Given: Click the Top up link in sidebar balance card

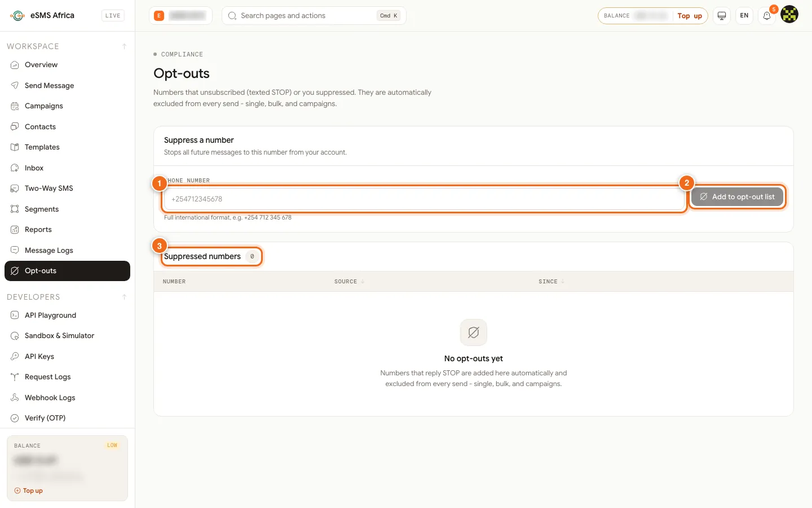Looking at the screenshot, I should [29, 491].
